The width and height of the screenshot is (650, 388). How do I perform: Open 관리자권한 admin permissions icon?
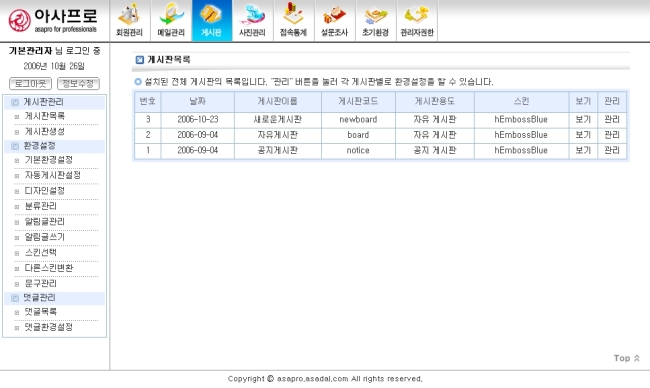coord(417,20)
